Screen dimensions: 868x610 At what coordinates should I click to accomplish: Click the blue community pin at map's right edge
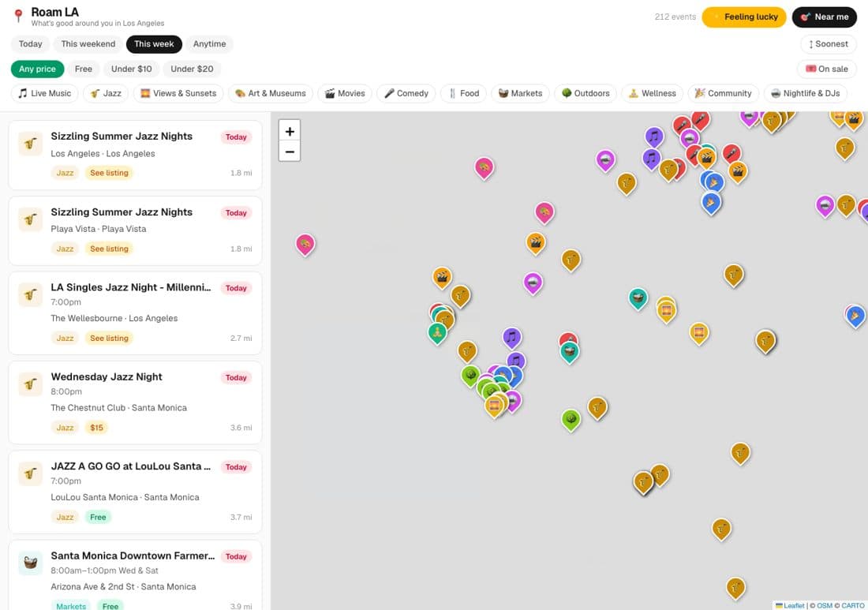[x=855, y=316]
